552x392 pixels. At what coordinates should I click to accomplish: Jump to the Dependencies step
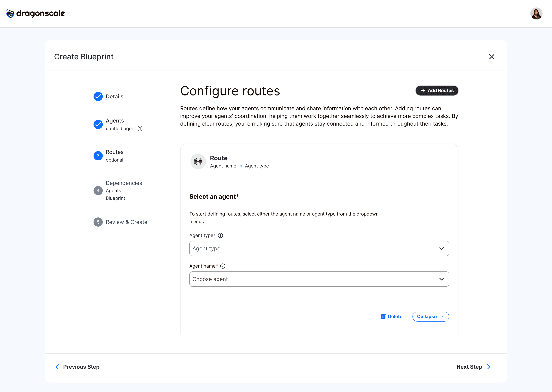124,183
